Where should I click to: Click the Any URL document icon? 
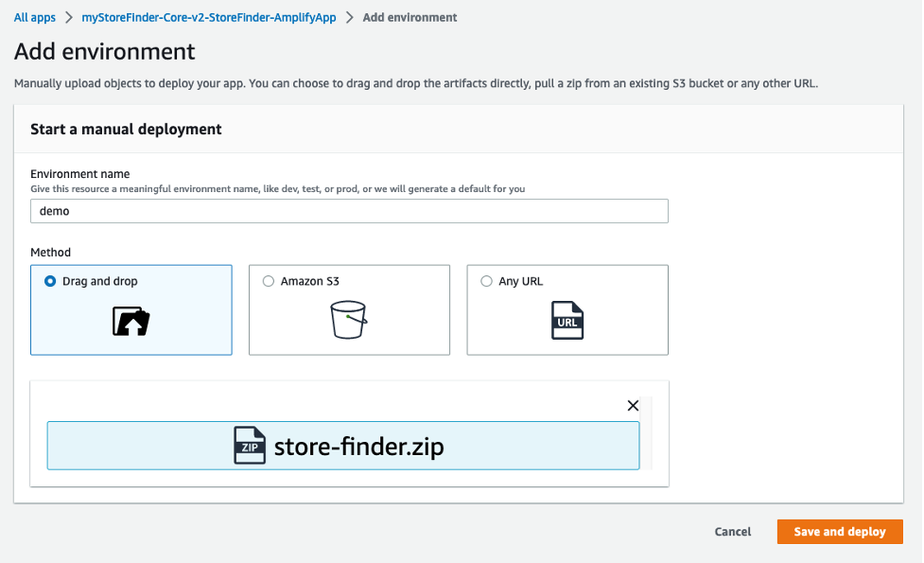(567, 321)
